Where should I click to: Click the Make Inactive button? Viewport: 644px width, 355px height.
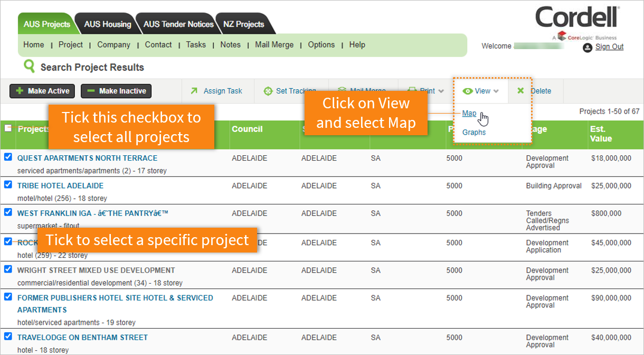click(x=116, y=91)
